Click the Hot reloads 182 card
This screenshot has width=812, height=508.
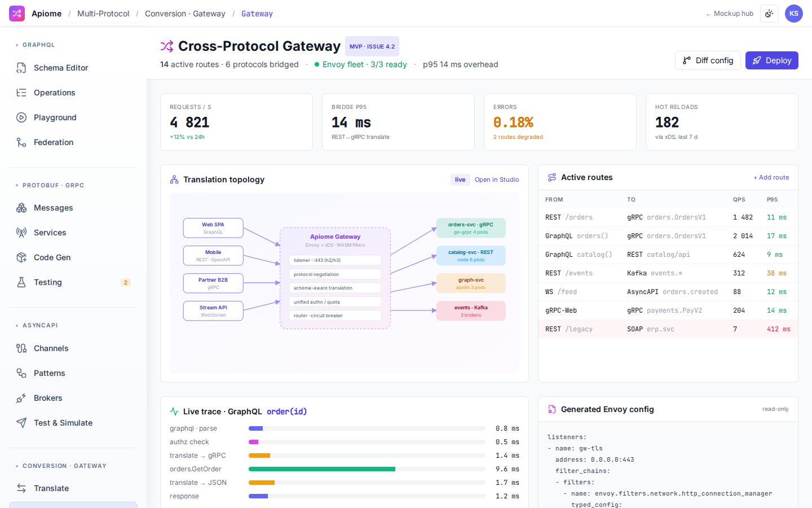(722, 122)
